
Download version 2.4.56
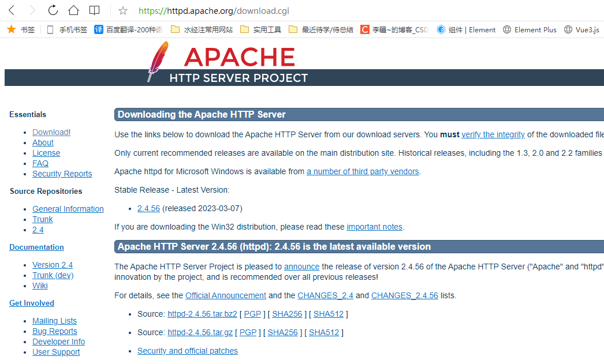(148, 208)
